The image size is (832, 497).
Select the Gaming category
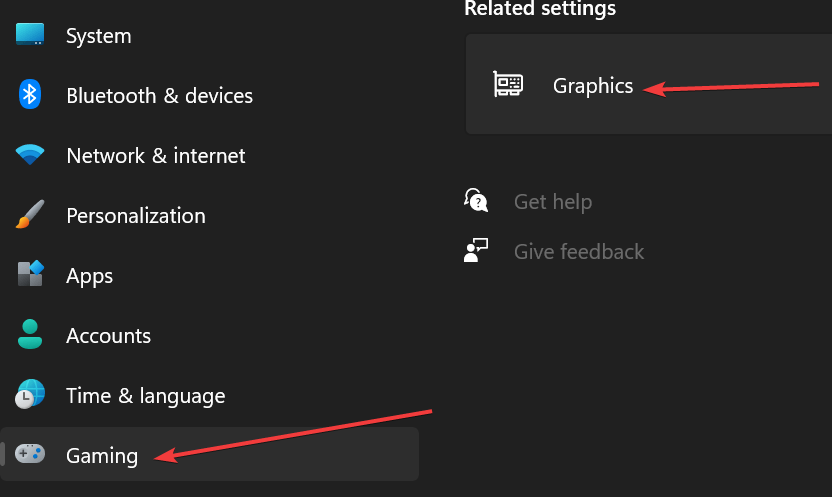pyautogui.click(x=210, y=455)
